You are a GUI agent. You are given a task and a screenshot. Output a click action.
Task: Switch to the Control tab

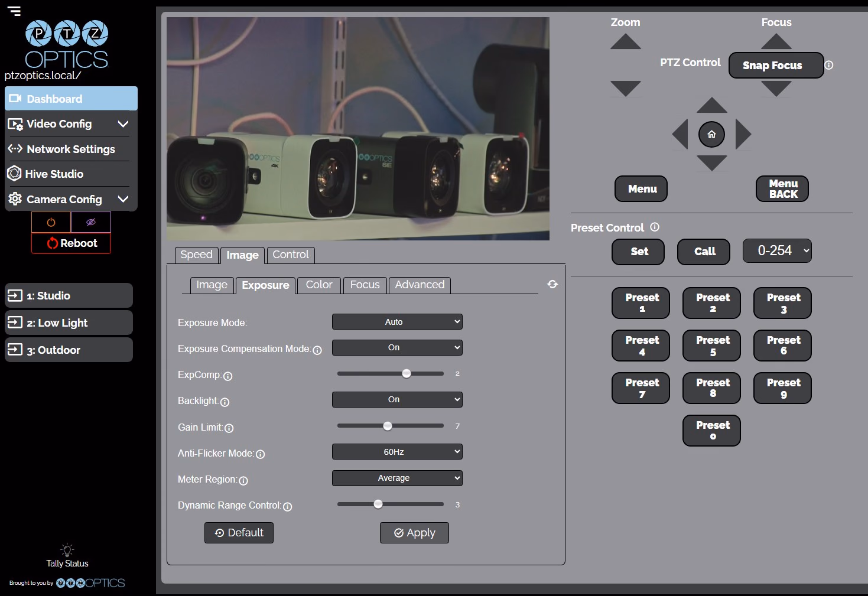[291, 255]
